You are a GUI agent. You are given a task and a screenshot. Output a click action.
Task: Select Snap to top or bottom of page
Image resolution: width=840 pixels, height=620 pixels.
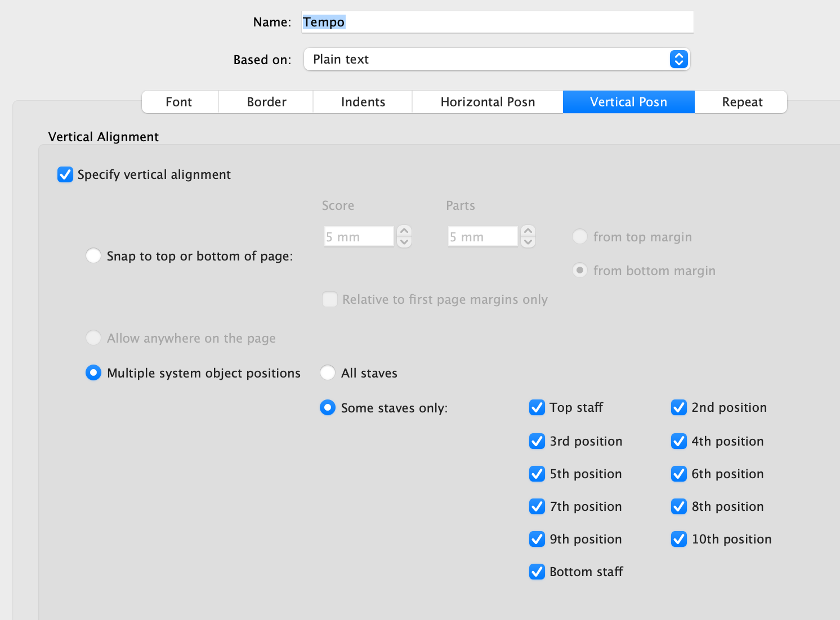pos(93,255)
